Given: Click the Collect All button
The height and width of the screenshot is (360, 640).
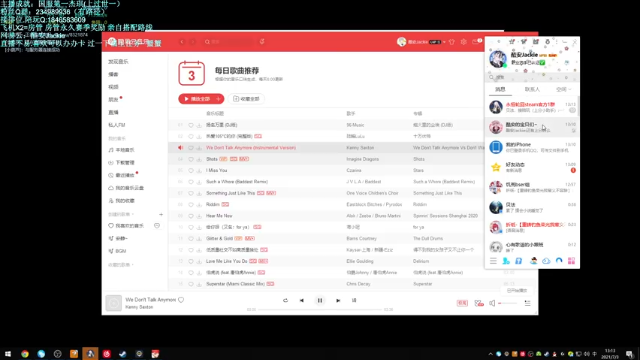Looking at the screenshot, I should pyautogui.click(x=246, y=99).
